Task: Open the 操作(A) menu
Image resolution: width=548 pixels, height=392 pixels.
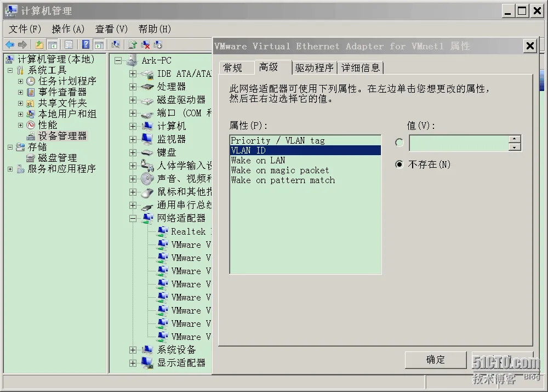Action: 68,29
